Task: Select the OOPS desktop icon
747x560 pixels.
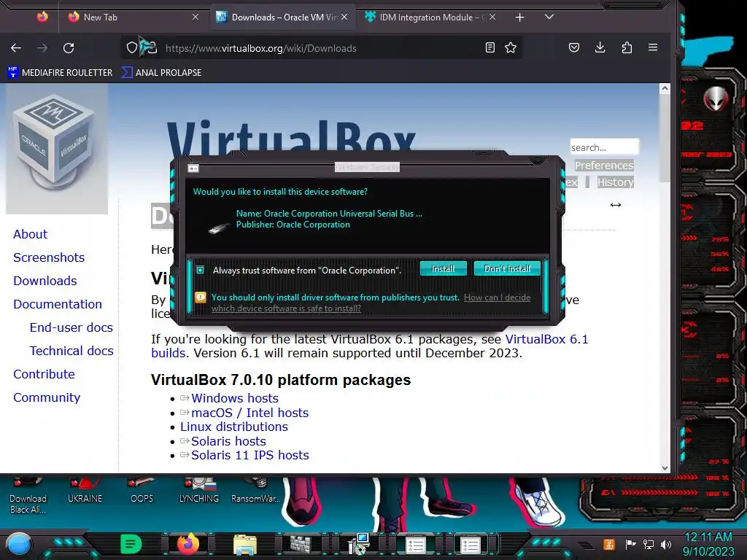Action: [x=142, y=491]
